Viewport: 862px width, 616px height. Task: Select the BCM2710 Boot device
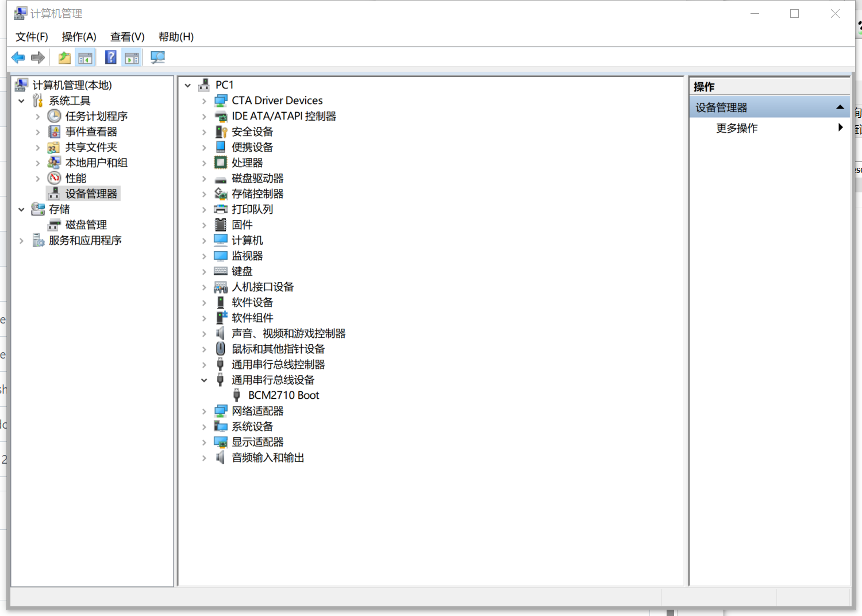[x=283, y=395]
